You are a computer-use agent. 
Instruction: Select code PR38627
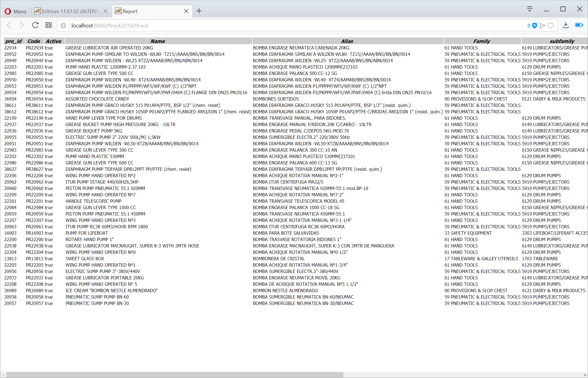35,169
